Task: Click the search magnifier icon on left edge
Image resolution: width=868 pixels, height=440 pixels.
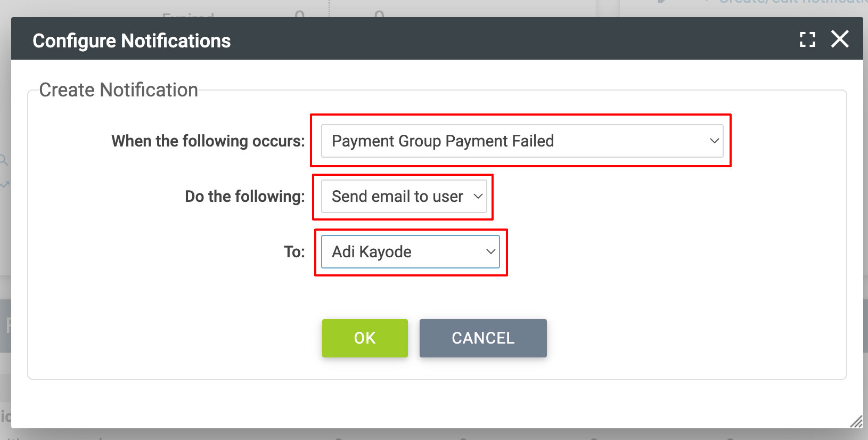Action: (4, 160)
